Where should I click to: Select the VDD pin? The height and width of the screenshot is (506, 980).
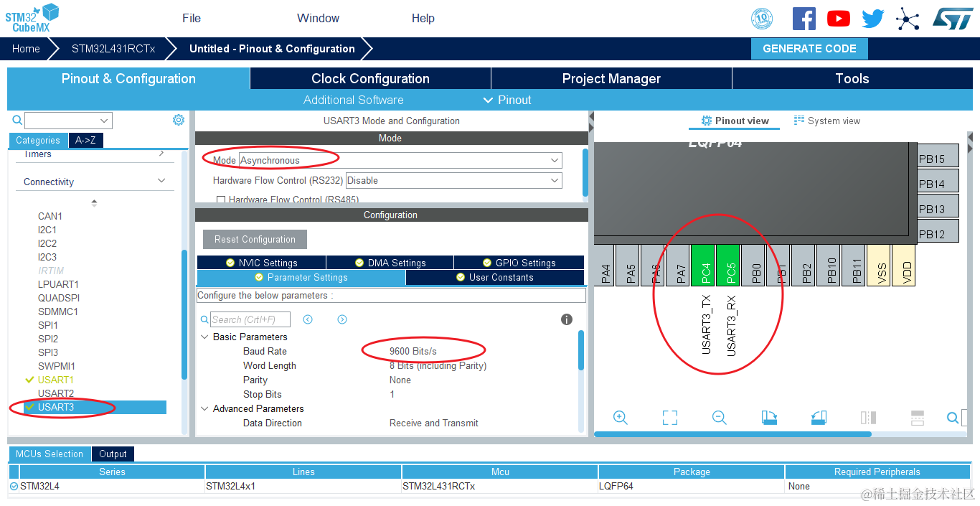[x=904, y=265]
